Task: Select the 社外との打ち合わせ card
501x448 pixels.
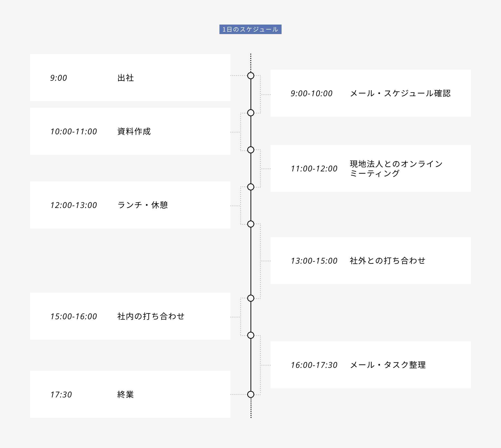Action: coord(370,261)
